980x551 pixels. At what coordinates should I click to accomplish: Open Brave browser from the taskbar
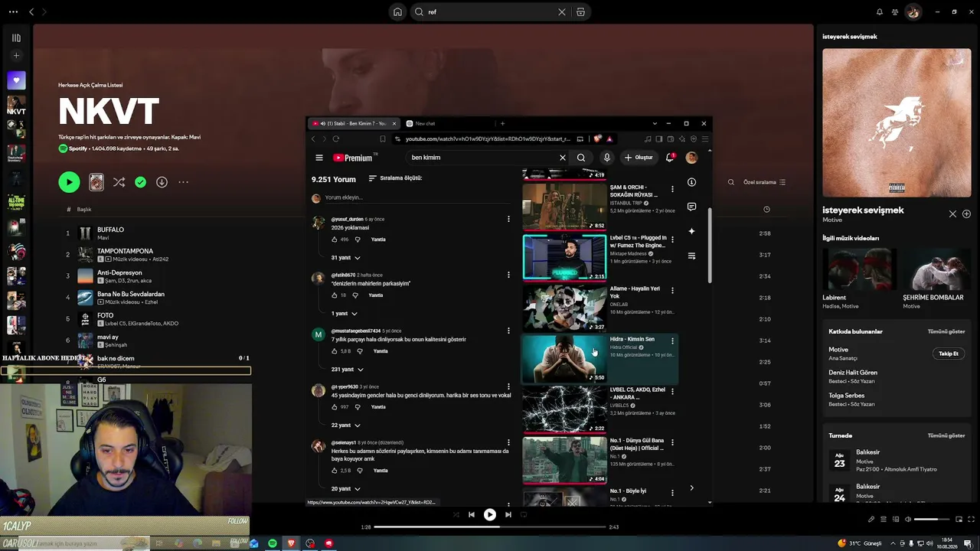coord(291,543)
